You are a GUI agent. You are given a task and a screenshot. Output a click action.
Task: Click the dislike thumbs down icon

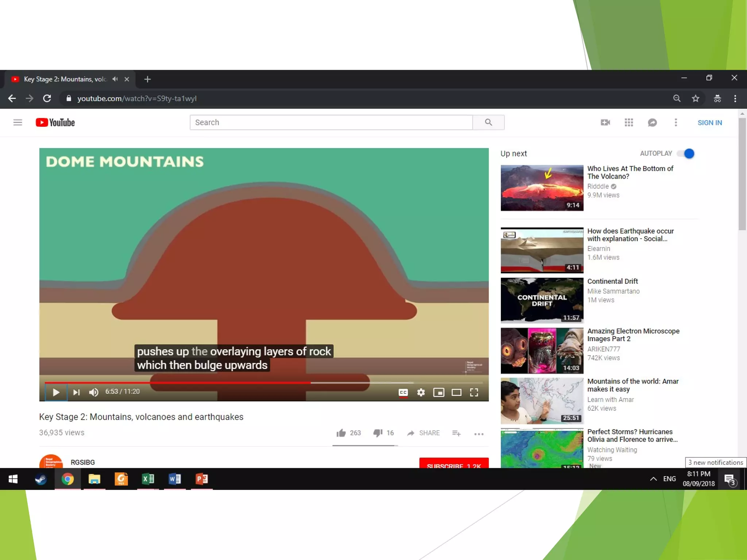pyautogui.click(x=378, y=433)
